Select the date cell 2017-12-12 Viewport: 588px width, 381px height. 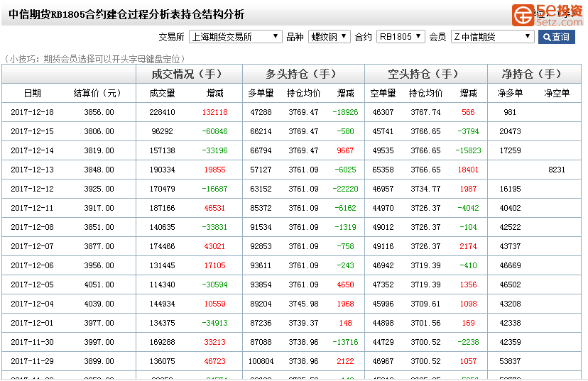click(32, 189)
